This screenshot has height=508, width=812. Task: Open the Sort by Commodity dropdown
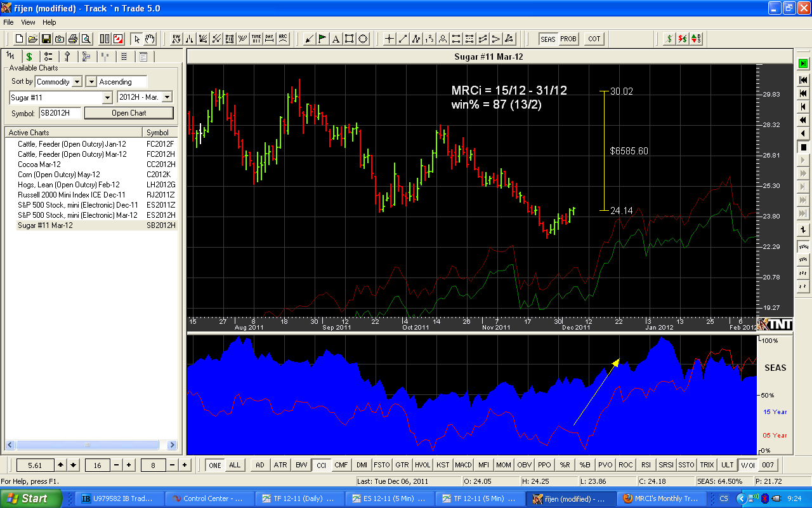[77, 82]
